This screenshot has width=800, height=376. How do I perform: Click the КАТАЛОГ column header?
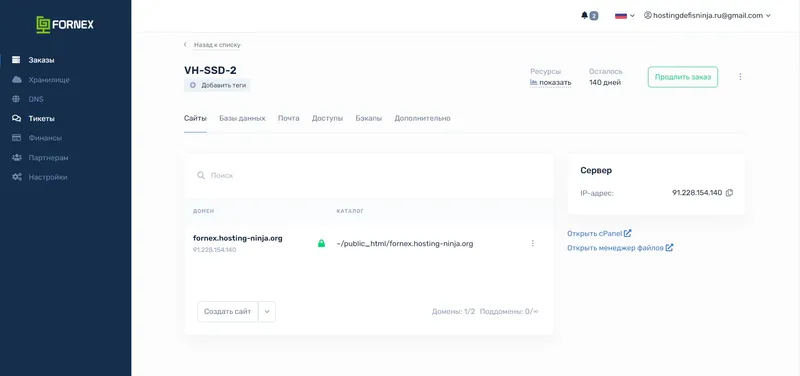[x=350, y=211]
